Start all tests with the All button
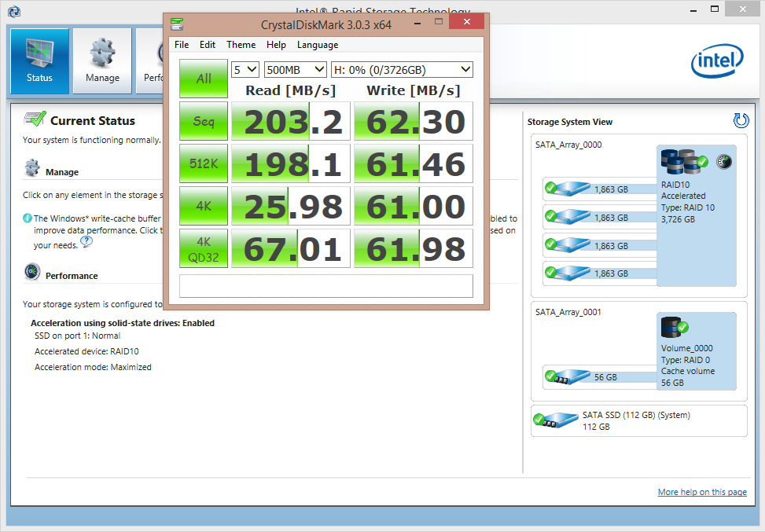765x532 pixels. click(203, 79)
